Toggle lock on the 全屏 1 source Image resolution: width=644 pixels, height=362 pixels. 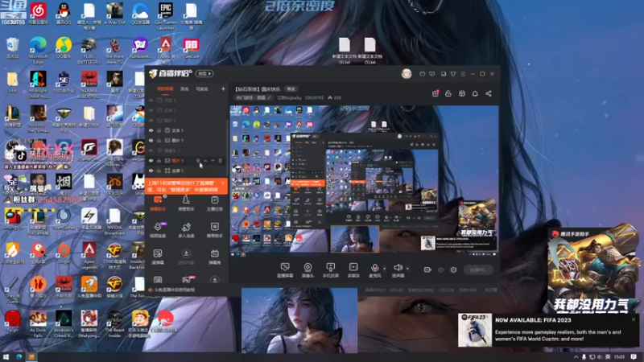159,171
